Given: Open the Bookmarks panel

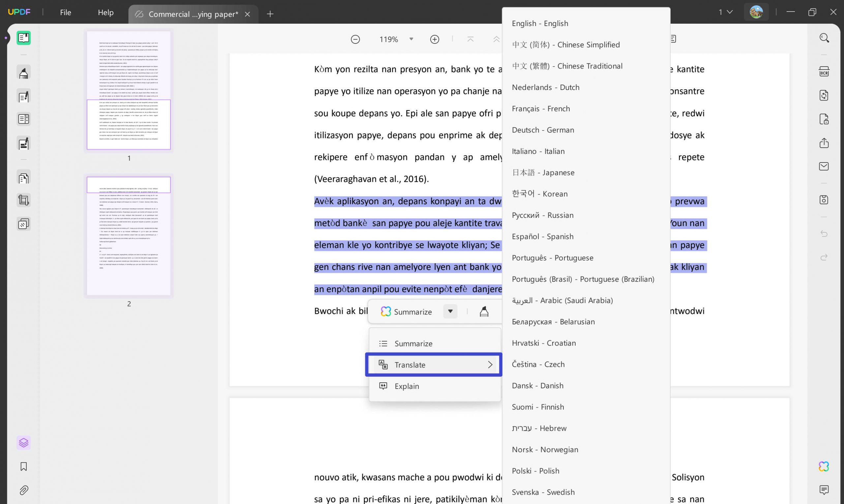Looking at the screenshot, I should [23, 466].
